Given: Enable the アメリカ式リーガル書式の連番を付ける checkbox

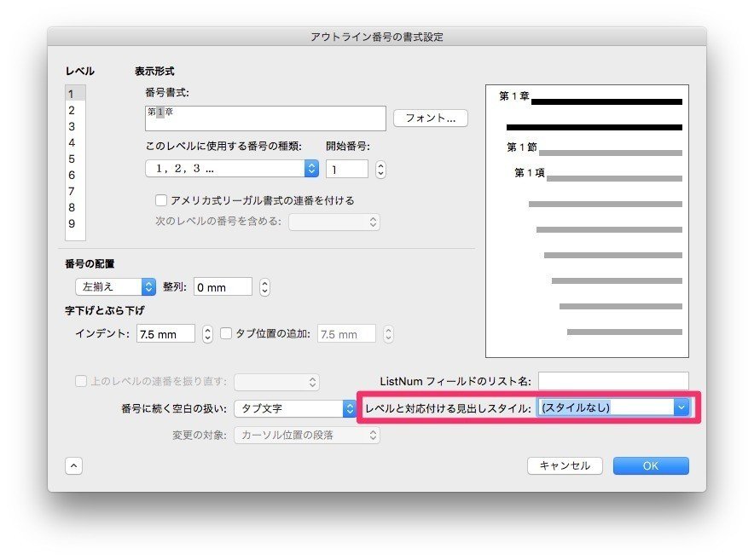Looking at the screenshot, I should point(160,199).
